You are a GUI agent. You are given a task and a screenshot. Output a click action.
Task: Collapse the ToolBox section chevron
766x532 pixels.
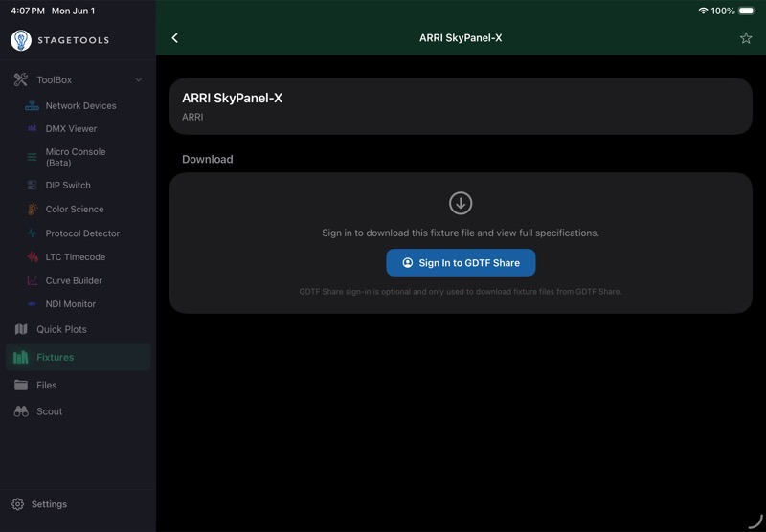[139, 79]
